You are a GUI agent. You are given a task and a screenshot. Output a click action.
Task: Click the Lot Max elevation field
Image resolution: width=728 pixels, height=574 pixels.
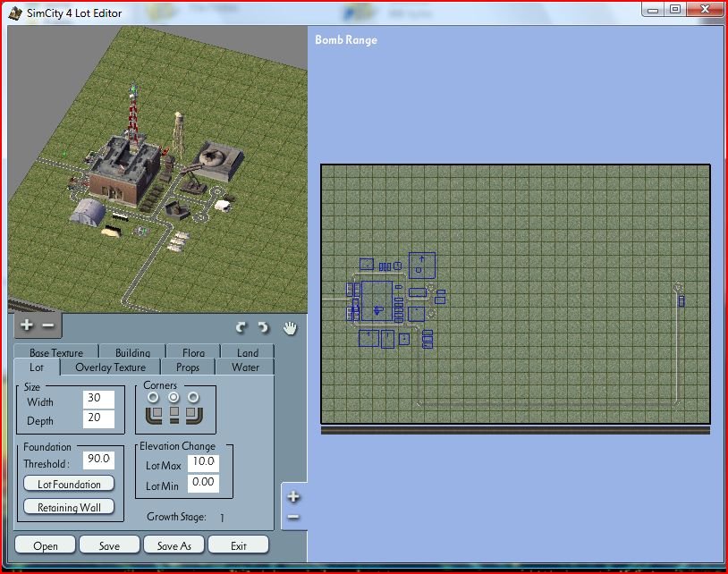(x=203, y=462)
